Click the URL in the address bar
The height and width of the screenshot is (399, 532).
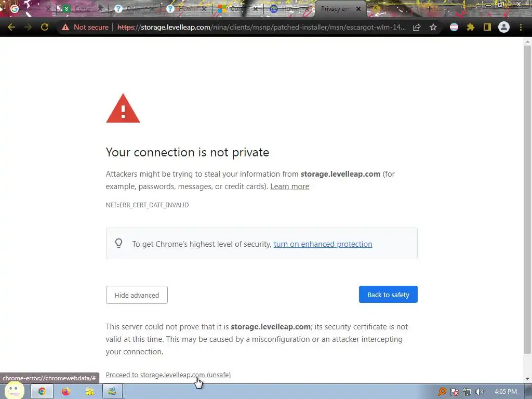coord(261,27)
